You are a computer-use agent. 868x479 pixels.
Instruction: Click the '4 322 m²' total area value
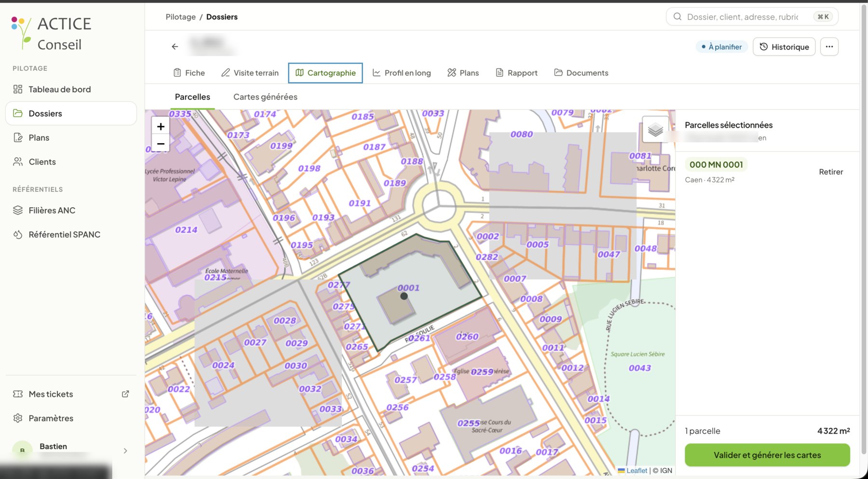[833, 431]
